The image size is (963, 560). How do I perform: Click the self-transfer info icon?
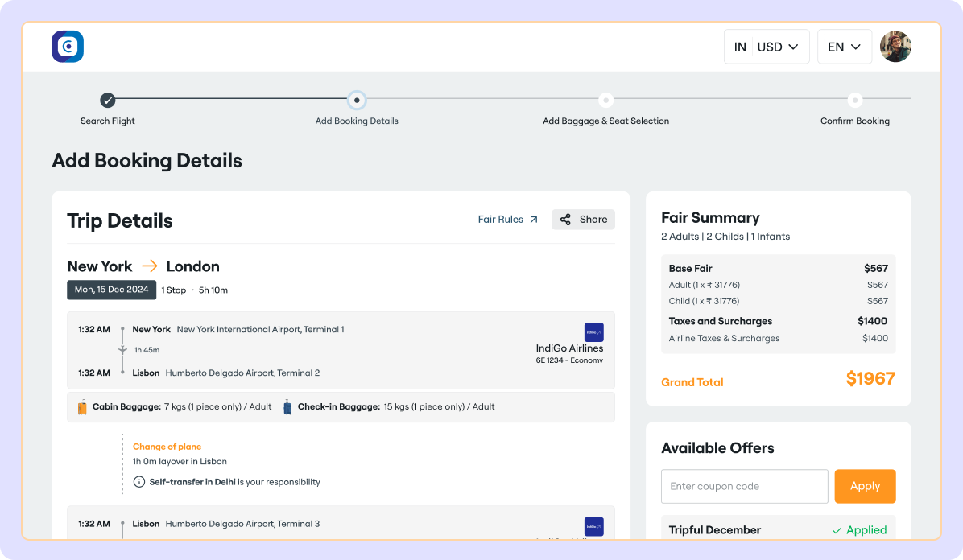click(138, 481)
